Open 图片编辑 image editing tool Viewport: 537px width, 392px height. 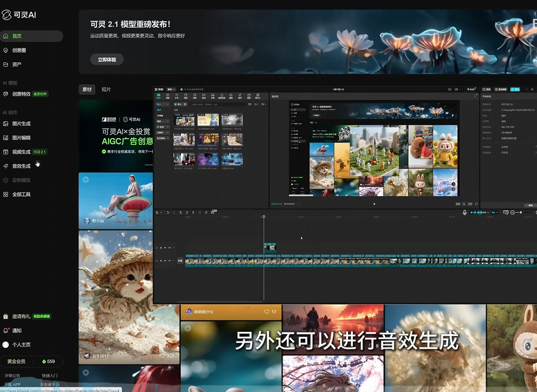tap(21, 138)
